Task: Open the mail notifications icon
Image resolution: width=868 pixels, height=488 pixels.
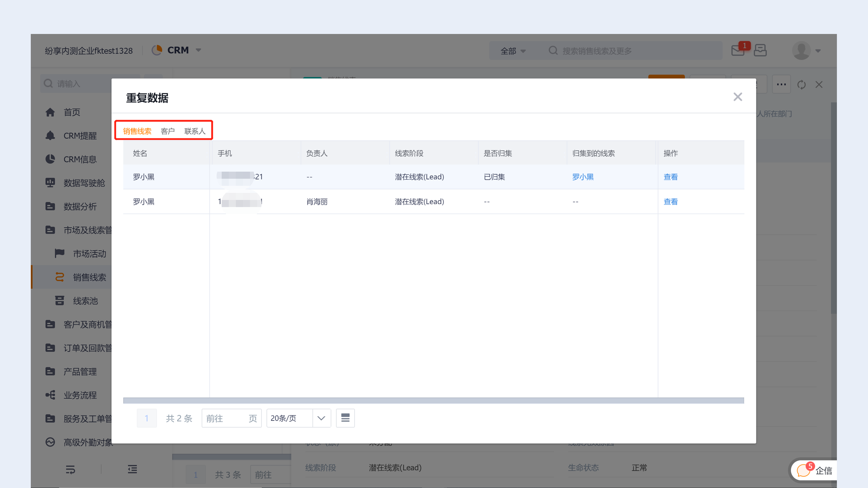Action: [738, 50]
